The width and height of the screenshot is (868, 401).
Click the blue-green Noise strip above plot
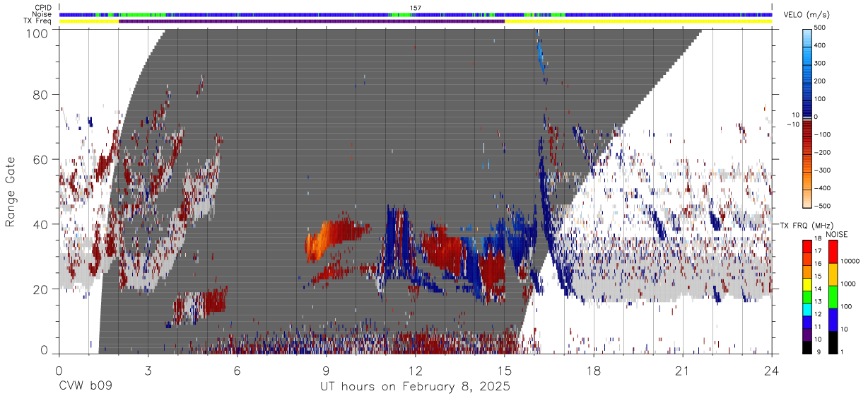(416, 14)
